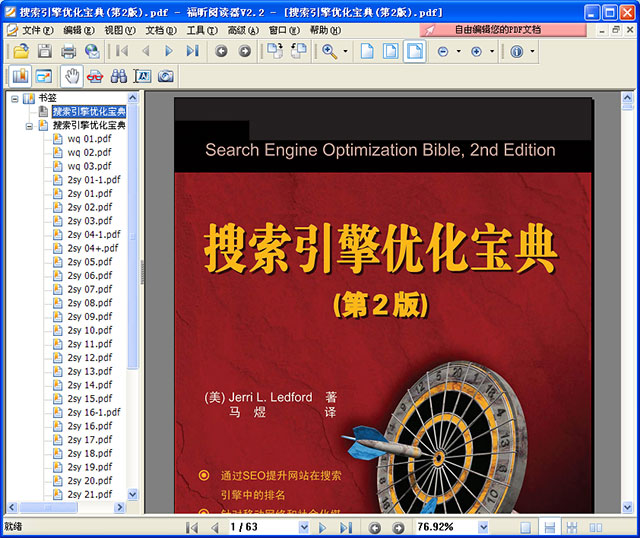The image size is (640, 538).
Task: Select single page layout in status bar
Action: coord(526,528)
